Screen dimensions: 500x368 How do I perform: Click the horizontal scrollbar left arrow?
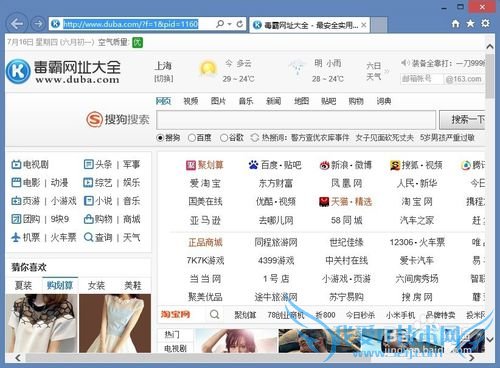point(18,358)
